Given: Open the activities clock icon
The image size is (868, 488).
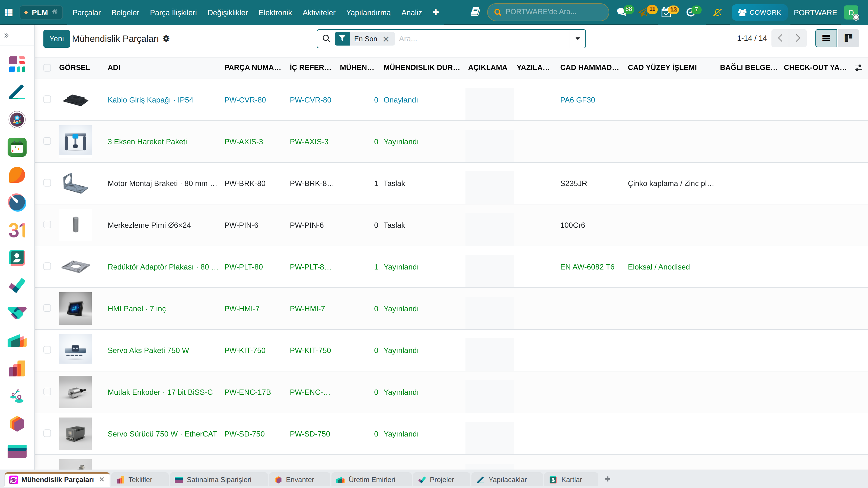Looking at the screenshot, I should pyautogui.click(x=690, y=12).
